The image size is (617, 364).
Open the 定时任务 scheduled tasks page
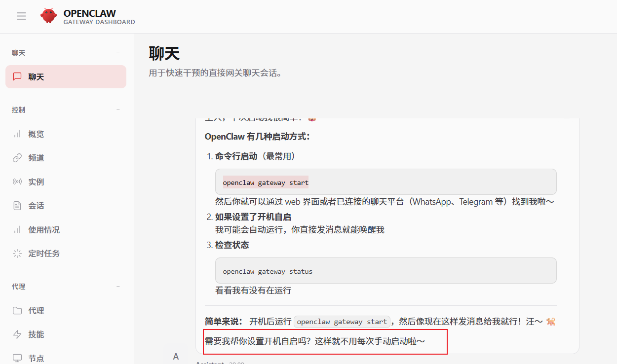[x=66, y=254]
